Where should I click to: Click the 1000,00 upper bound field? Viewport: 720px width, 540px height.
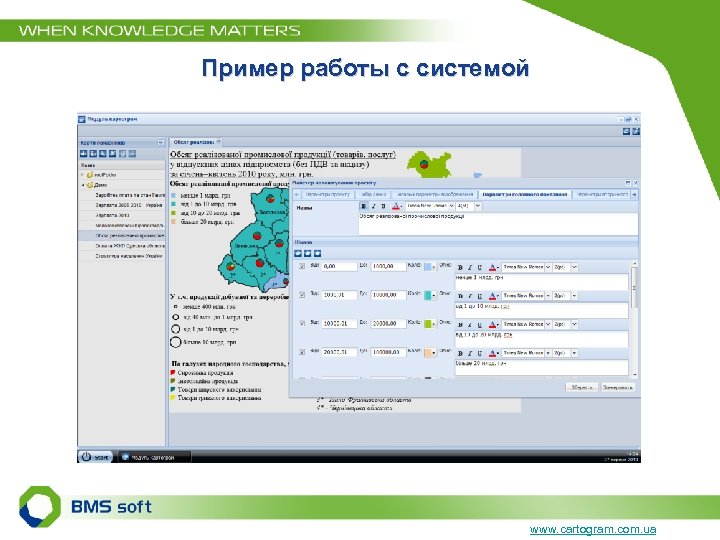[389, 266]
